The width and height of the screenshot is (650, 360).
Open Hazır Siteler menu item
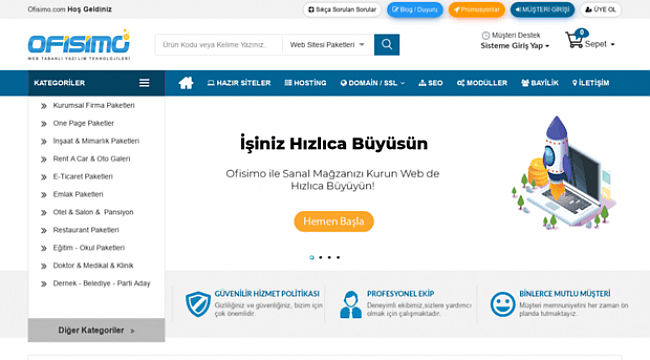pyautogui.click(x=239, y=83)
